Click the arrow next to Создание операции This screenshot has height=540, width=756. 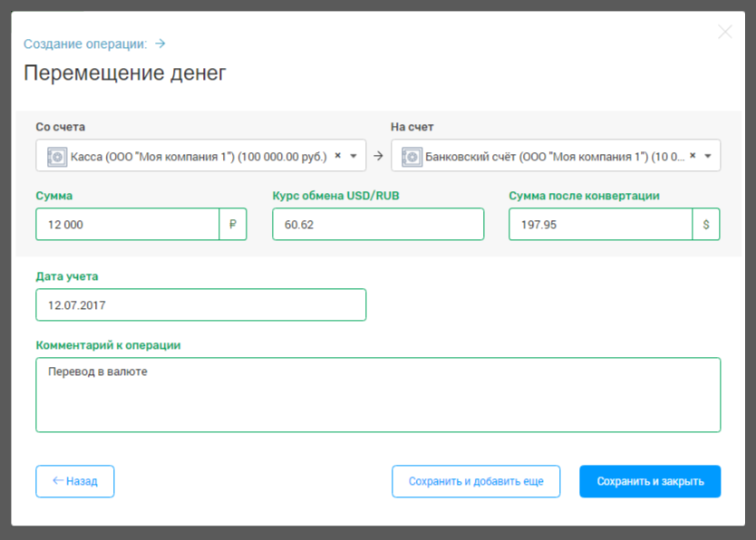point(160,43)
